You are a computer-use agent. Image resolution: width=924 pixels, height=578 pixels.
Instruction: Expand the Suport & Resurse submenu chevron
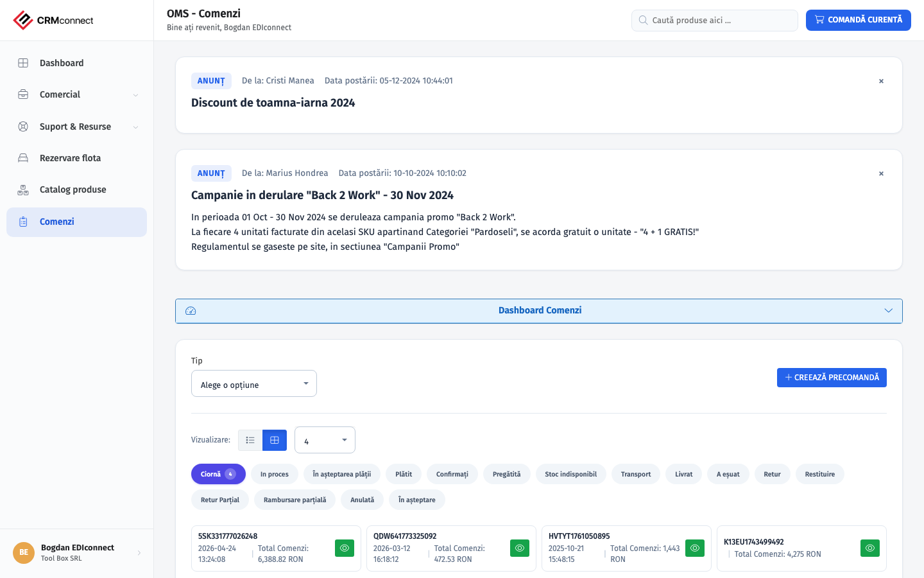pos(135,127)
